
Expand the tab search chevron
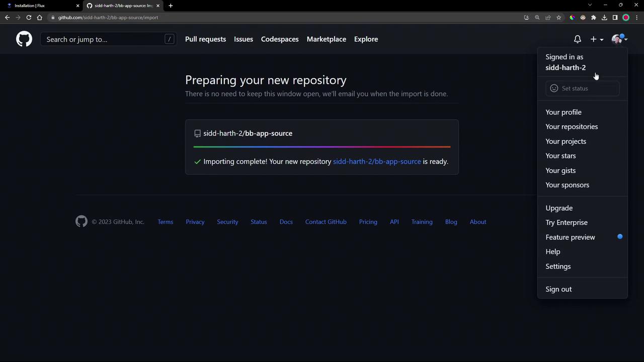point(590,5)
